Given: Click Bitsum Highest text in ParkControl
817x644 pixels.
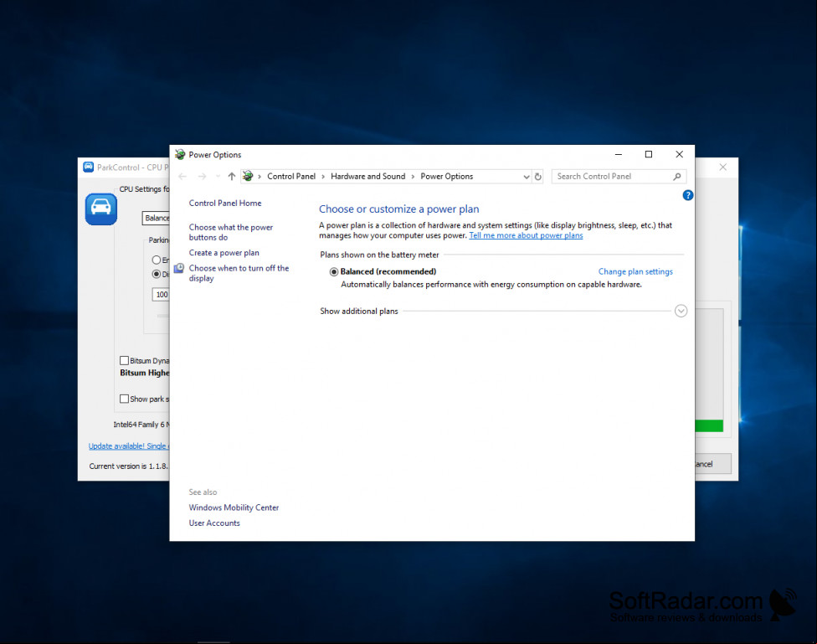Looking at the screenshot, I should [x=144, y=373].
